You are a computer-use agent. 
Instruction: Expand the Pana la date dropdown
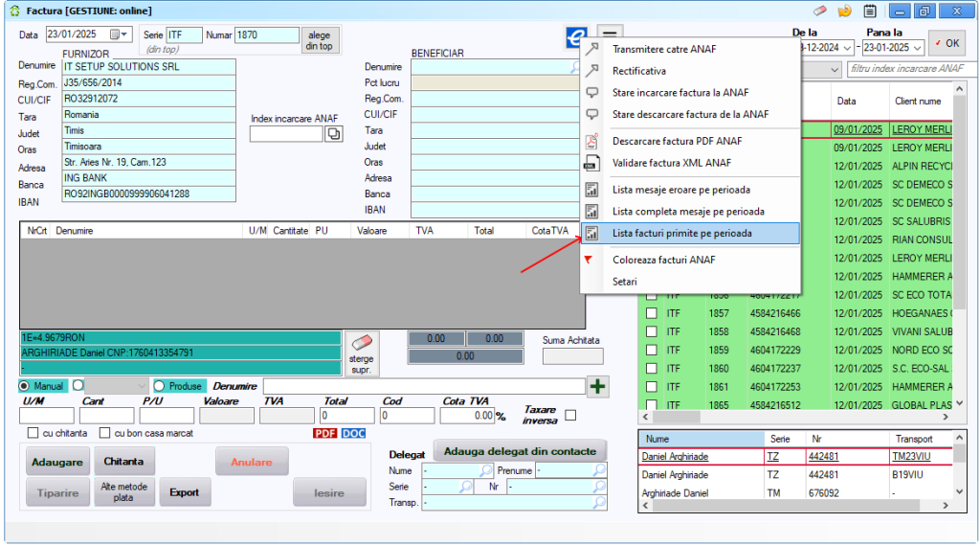point(917,48)
